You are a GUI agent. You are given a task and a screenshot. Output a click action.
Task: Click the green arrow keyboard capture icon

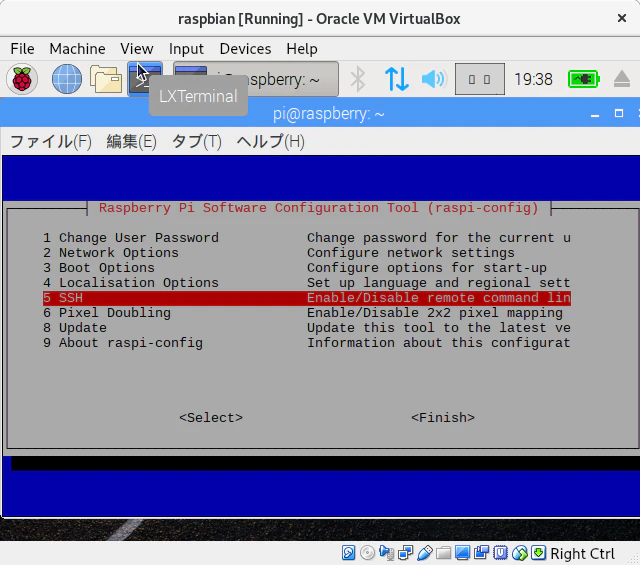(538, 553)
